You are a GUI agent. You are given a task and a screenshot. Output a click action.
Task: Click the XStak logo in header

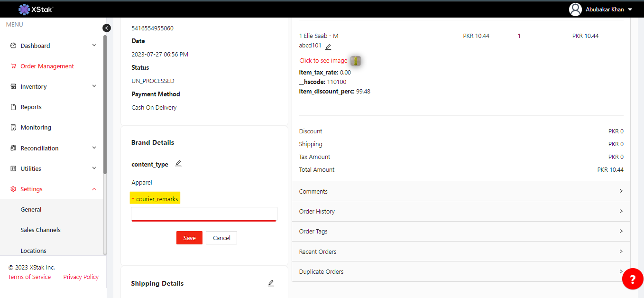[x=36, y=9]
